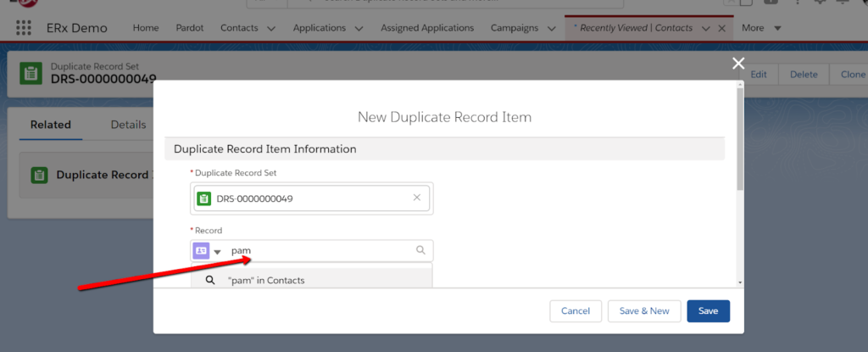Open the Campaigns nav dropdown chevron
868x352 pixels.
(x=552, y=28)
